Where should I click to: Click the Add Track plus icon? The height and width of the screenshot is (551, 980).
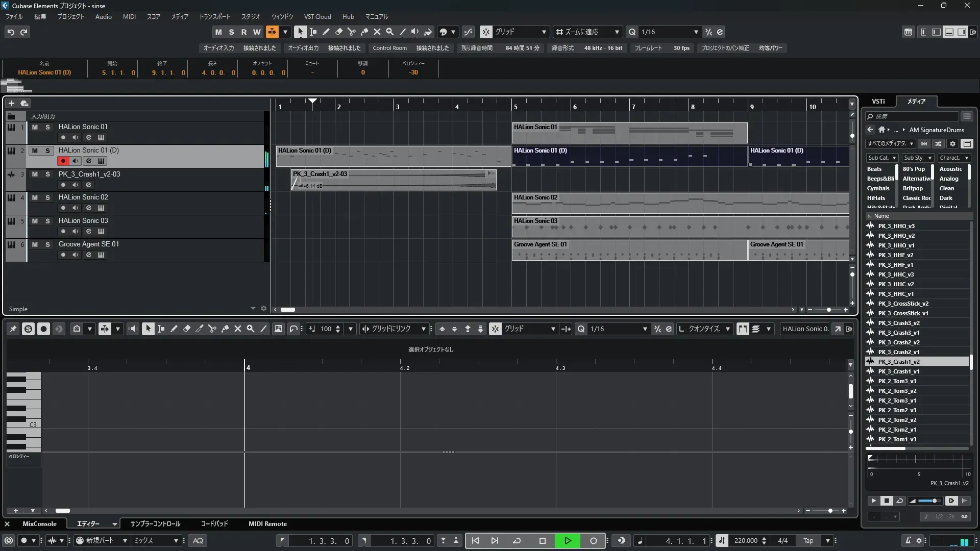click(11, 103)
